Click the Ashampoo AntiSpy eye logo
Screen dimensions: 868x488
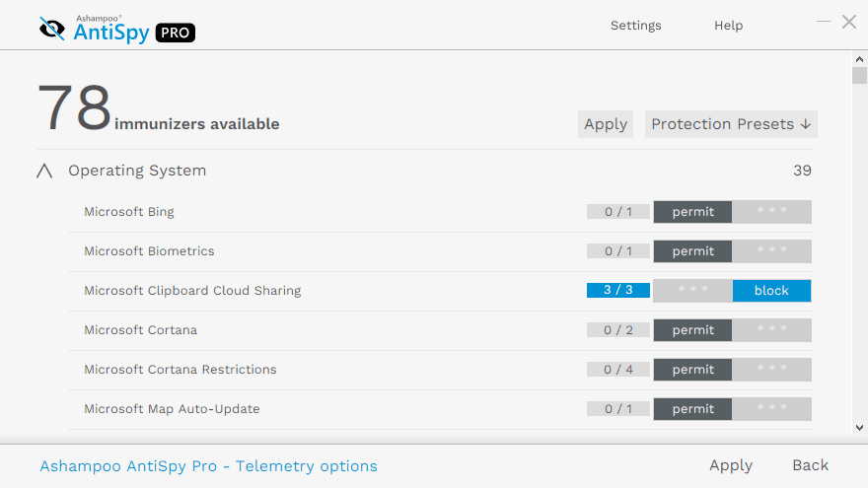pyautogui.click(x=52, y=29)
